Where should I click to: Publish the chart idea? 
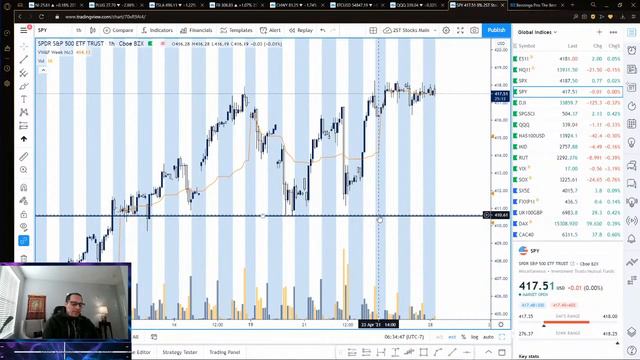pyautogui.click(x=496, y=30)
